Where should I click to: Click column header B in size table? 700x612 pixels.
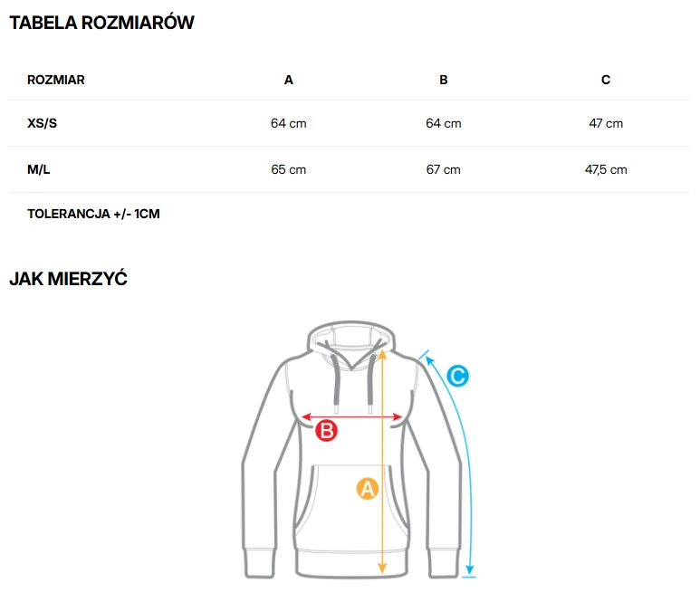[x=444, y=80]
